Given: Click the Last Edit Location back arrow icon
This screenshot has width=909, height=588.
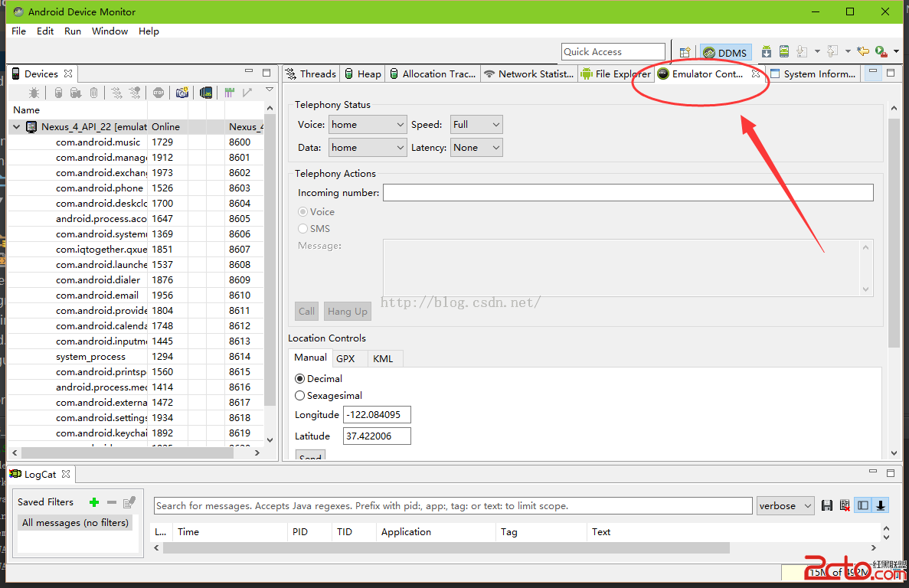Looking at the screenshot, I should coord(862,51).
